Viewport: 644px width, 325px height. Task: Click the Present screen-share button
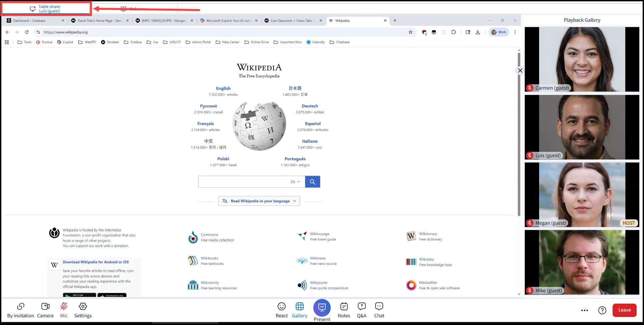tap(322, 308)
